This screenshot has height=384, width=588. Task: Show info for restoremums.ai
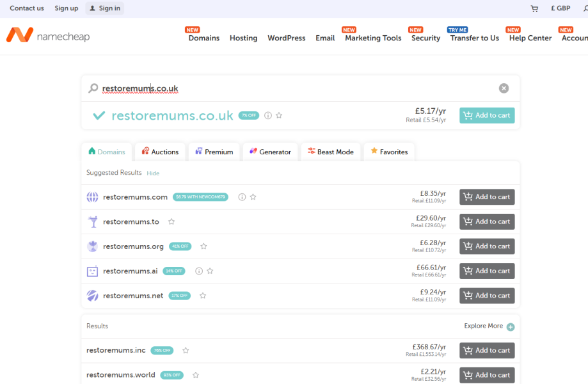point(199,271)
